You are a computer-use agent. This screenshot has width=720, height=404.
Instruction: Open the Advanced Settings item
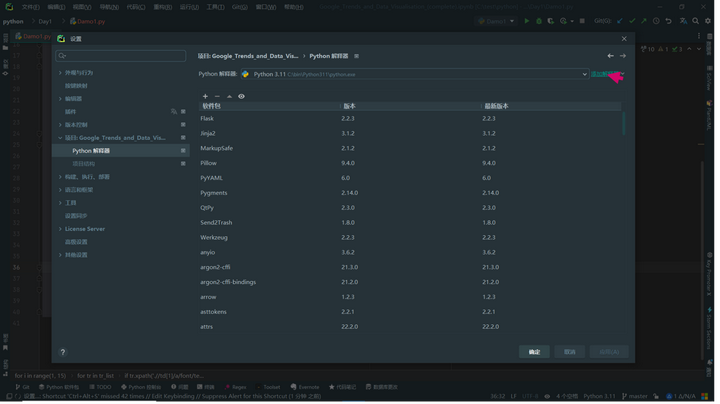76,242
